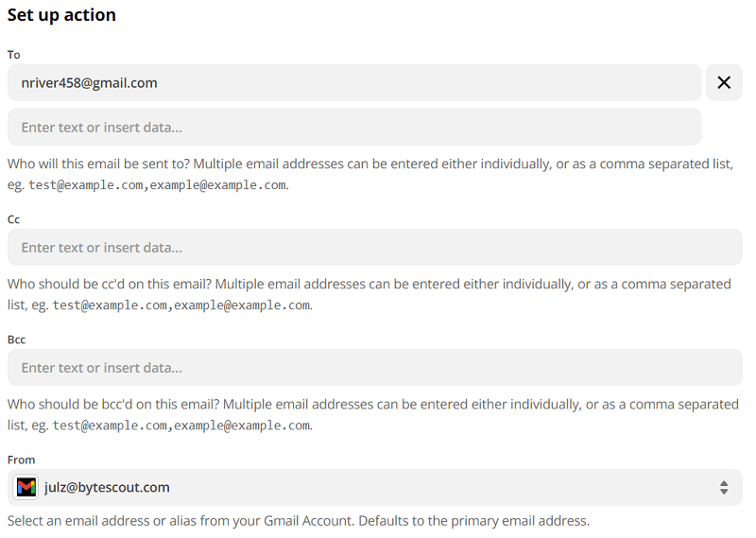The height and width of the screenshot is (538, 756).
Task: Click into the Cc input field
Action: coord(374,248)
